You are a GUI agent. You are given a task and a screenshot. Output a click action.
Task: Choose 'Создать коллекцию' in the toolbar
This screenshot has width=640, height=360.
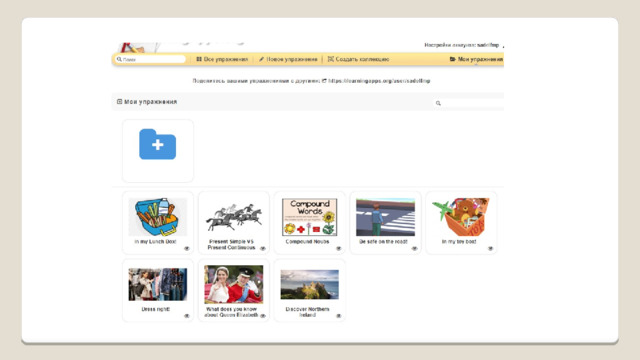358,59
